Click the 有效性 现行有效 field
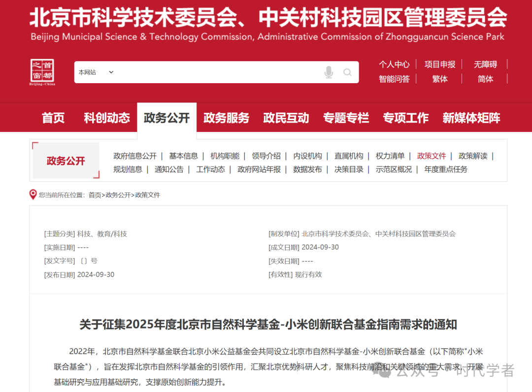This screenshot has height=392, width=532. click(295, 274)
